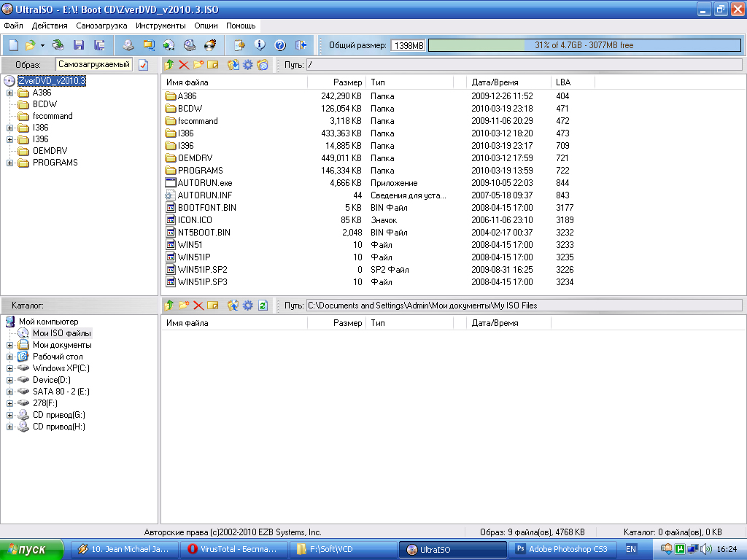Click the Compress ISO icon
This screenshot has width=747, height=560.
pyautogui.click(x=169, y=45)
